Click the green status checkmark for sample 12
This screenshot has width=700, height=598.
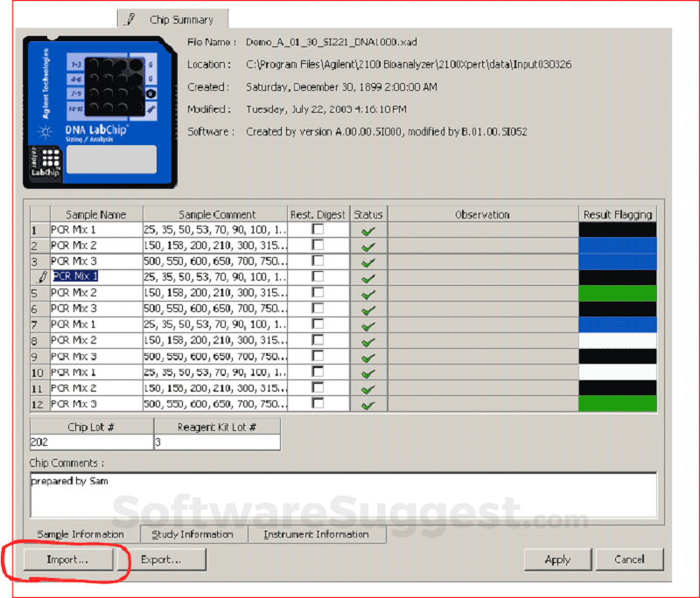tap(368, 404)
